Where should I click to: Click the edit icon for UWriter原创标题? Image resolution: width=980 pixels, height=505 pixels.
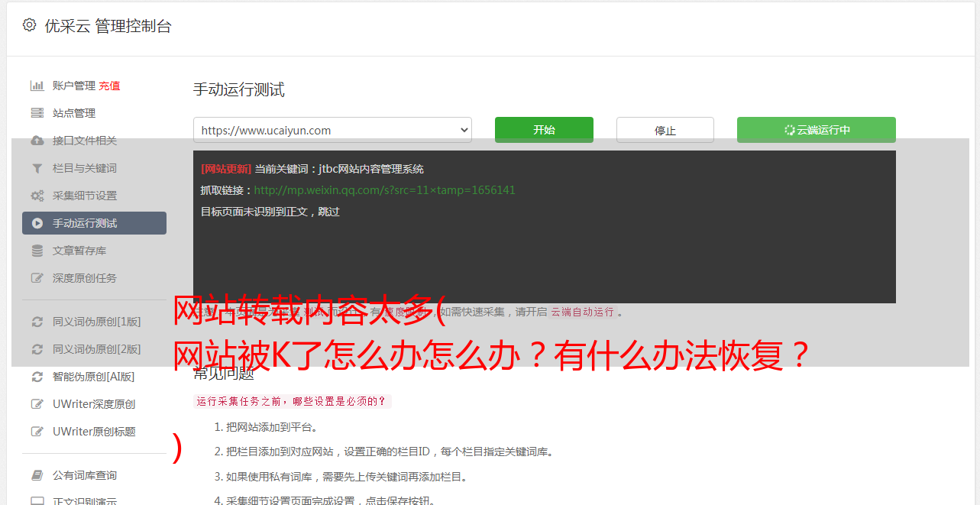(x=37, y=432)
